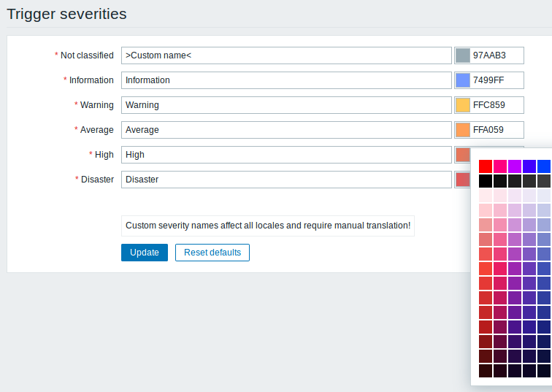Screen dimensions: 552x392
Task: Focus the Not classified name field
Action: tap(286, 55)
